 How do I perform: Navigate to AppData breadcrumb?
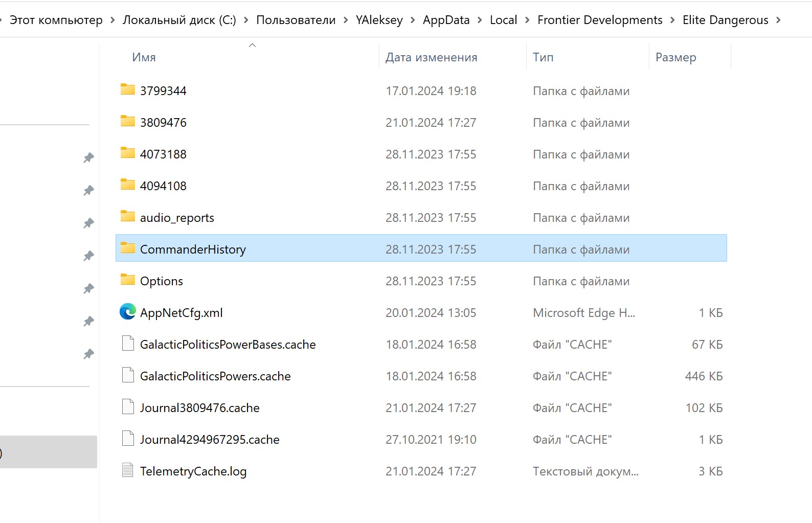[446, 20]
